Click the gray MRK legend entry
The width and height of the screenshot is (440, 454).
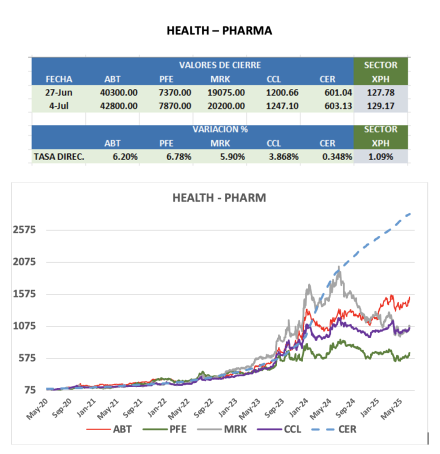coord(222,429)
